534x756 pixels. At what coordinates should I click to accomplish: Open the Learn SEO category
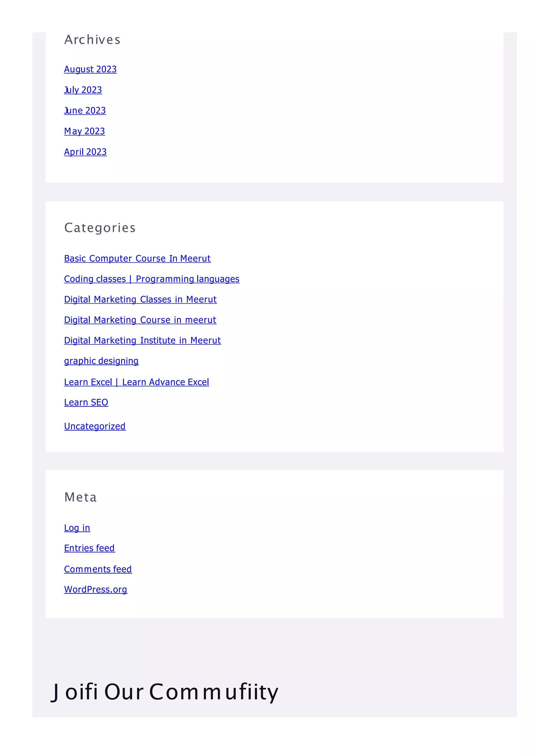[x=86, y=402]
